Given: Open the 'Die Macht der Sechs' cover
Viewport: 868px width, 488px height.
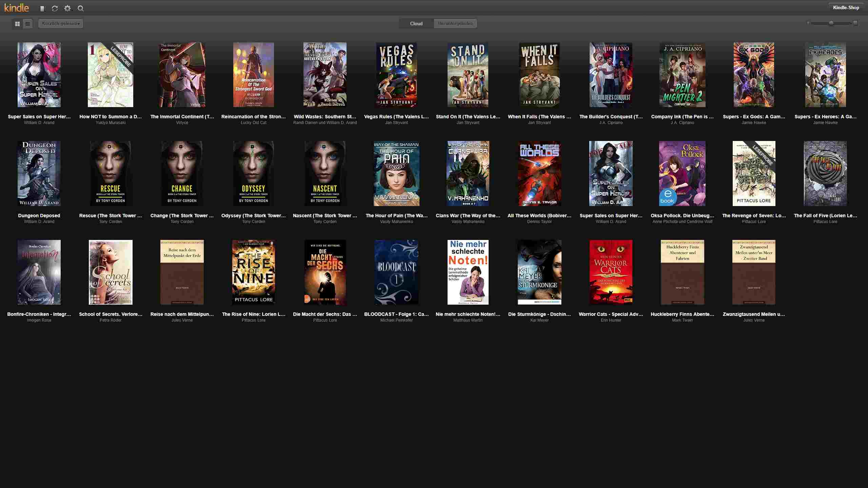Looking at the screenshot, I should pos(325,272).
